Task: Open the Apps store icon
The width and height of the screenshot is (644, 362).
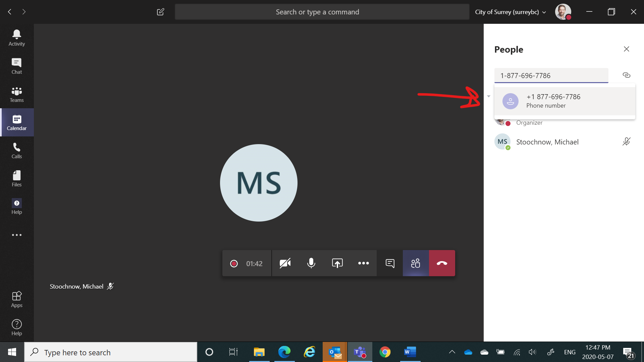Action: click(17, 299)
